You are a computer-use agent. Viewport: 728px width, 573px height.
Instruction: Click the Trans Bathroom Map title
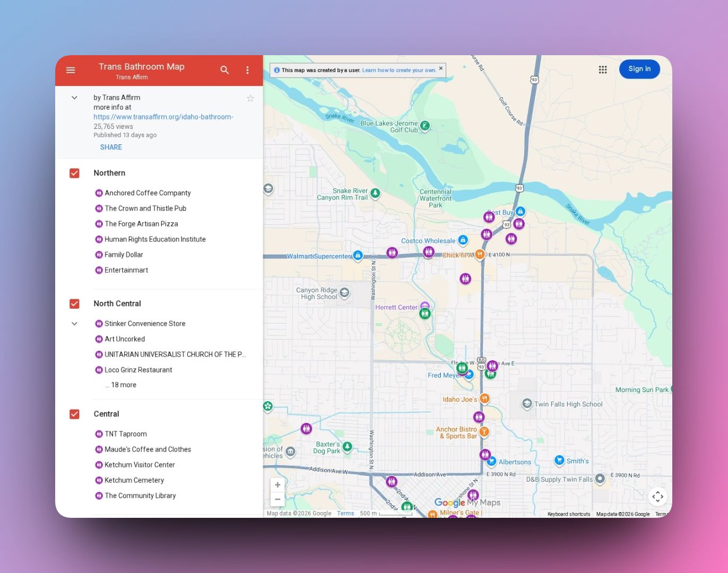pos(142,67)
